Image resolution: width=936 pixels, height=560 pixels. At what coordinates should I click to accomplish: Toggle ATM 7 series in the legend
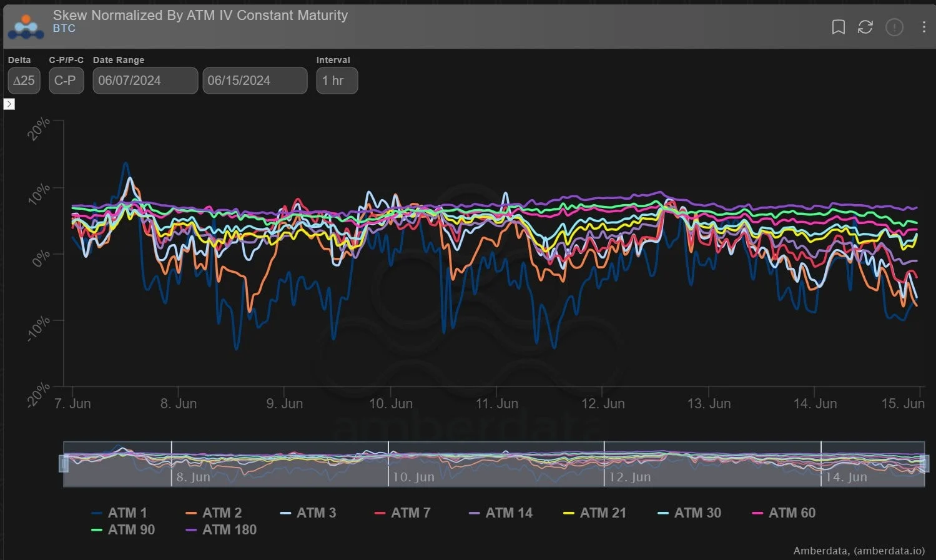[402, 513]
